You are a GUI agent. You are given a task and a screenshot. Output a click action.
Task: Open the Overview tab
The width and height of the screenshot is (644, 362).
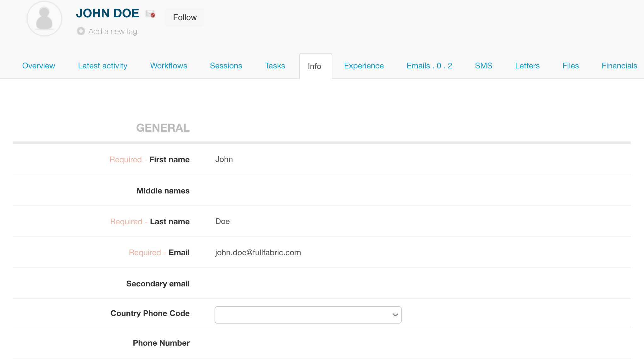[38, 66]
